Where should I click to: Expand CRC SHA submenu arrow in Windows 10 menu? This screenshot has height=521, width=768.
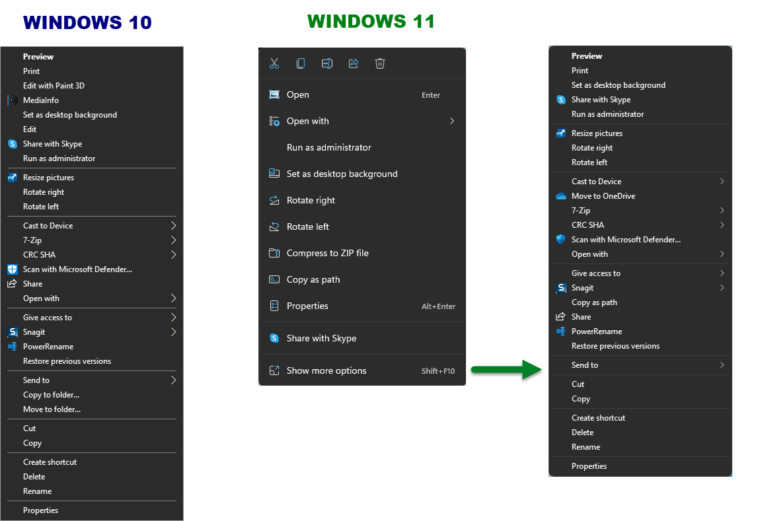click(x=173, y=255)
